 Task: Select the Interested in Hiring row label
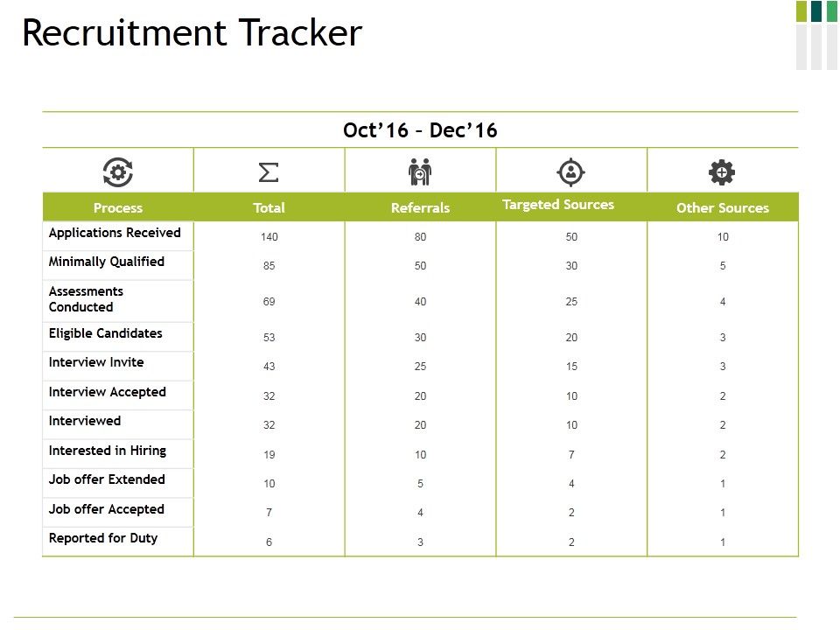[x=107, y=451]
